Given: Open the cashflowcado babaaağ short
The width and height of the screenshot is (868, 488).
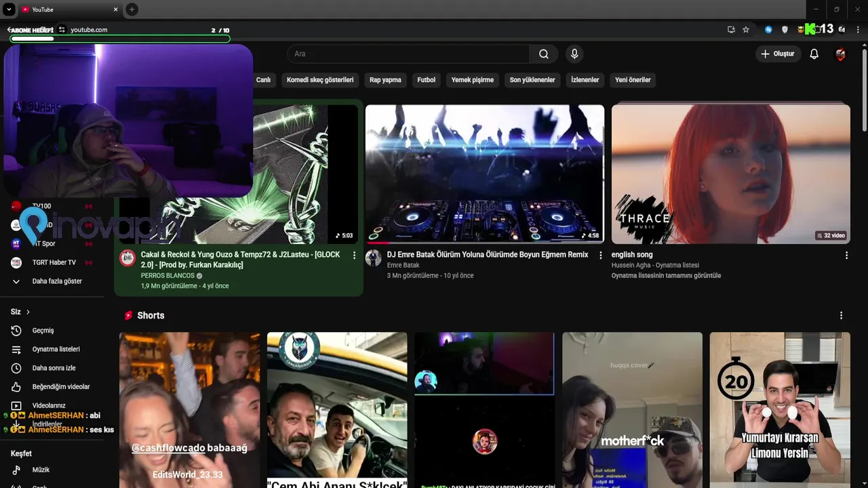Looking at the screenshot, I should tap(190, 410).
